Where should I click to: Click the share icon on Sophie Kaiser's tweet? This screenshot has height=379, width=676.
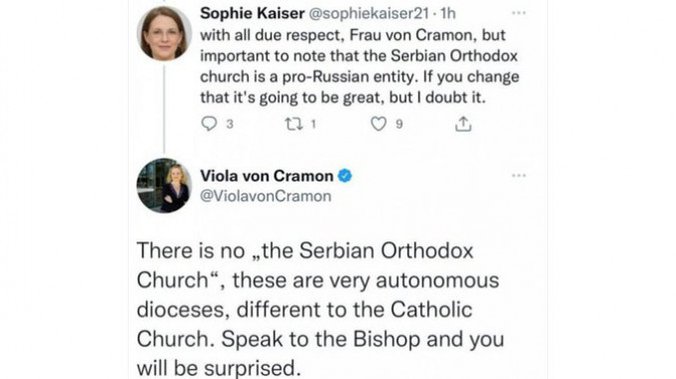tap(463, 124)
